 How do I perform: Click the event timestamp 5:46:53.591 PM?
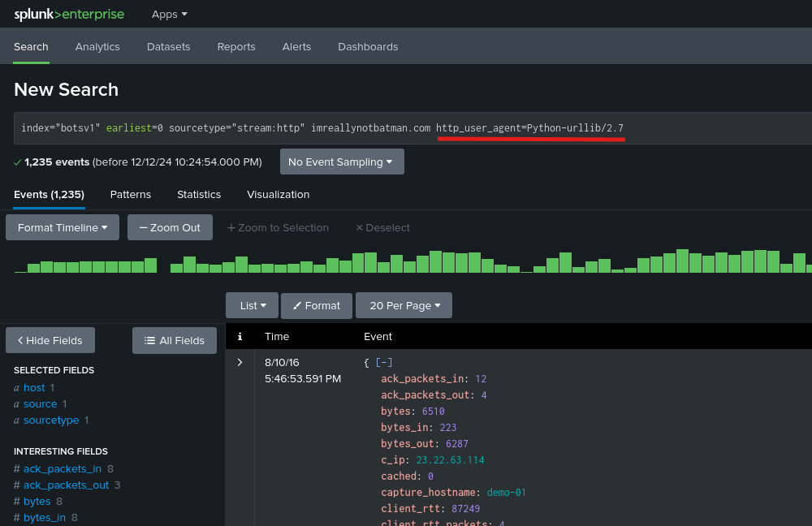(x=303, y=378)
